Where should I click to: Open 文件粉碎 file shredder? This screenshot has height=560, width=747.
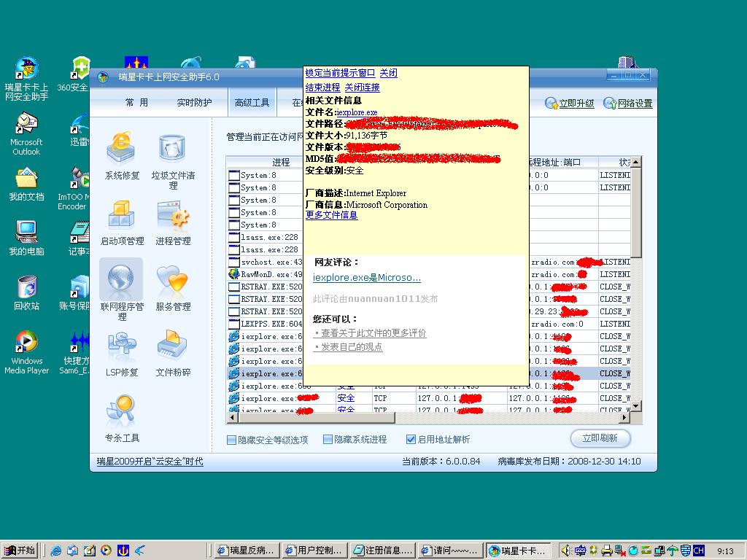point(173,354)
